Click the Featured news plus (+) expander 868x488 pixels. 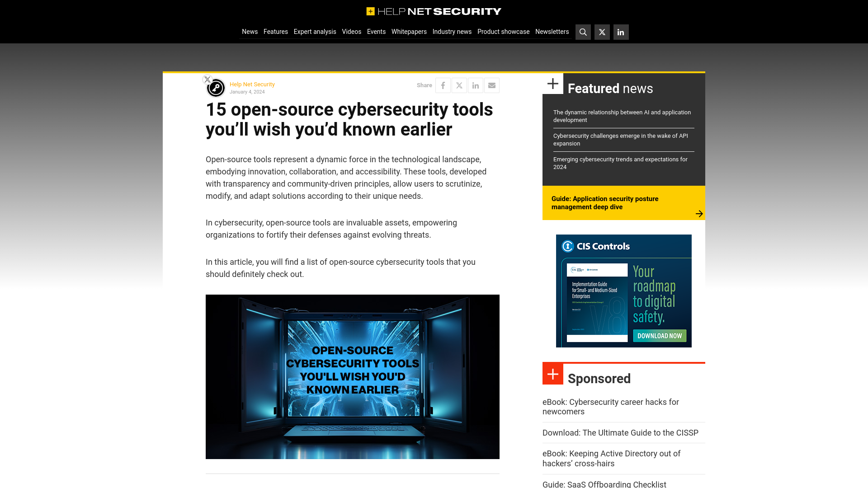click(x=553, y=84)
